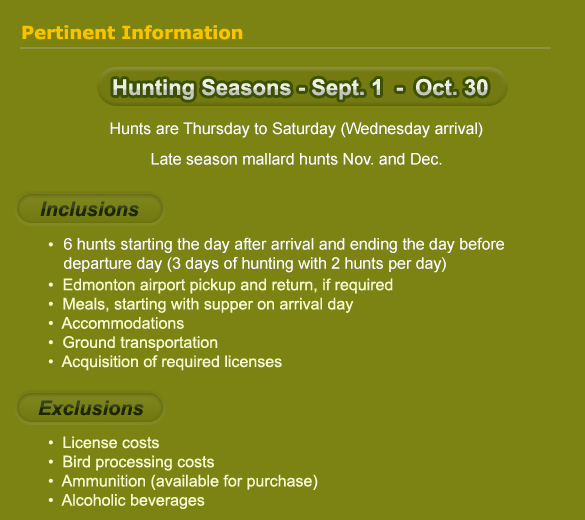Click the Acquisition of required licenses item
The image size is (585, 520).
click(x=172, y=362)
